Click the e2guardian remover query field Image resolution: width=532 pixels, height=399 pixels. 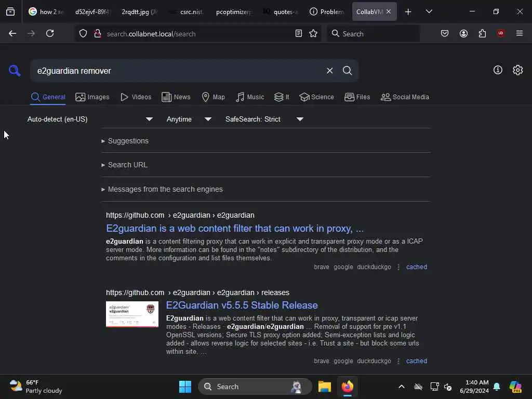[177, 71]
